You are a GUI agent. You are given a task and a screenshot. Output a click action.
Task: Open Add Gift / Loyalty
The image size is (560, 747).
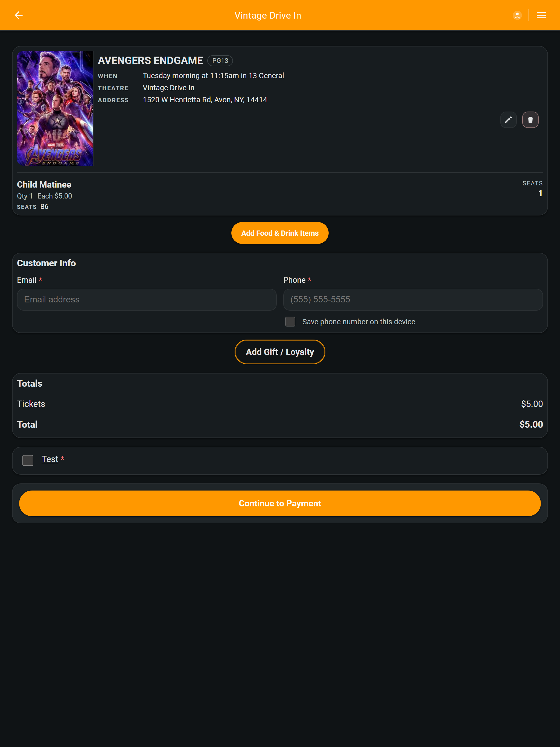[x=280, y=352]
